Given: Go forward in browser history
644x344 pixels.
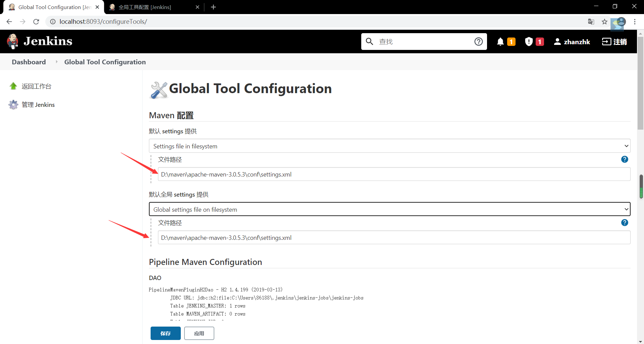Looking at the screenshot, I should pos(22,21).
